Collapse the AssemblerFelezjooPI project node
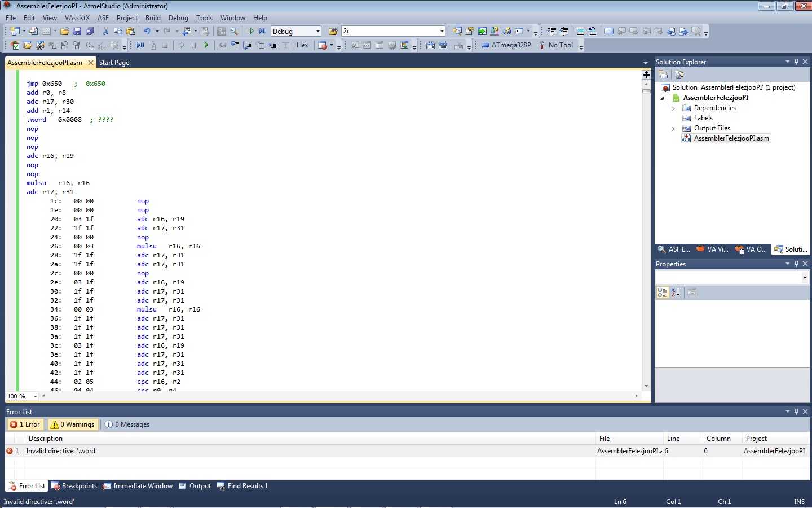Viewport: 812px width, 508px height. coord(663,98)
